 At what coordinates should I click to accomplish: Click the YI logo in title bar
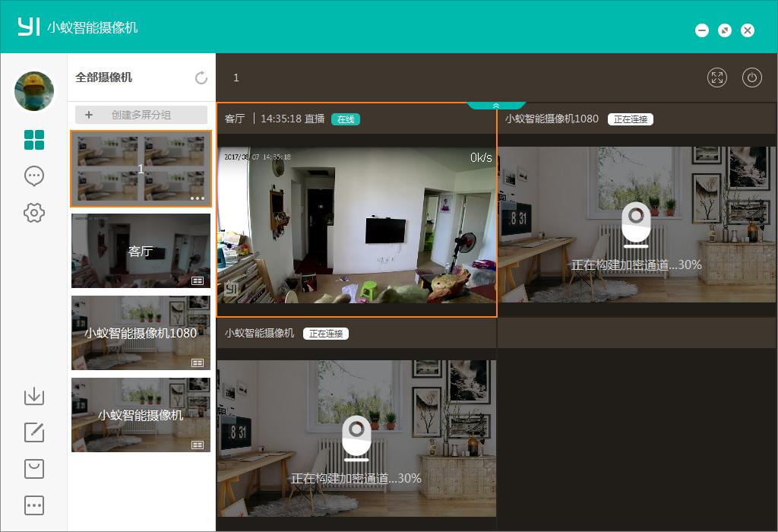[x=28, y=27]
